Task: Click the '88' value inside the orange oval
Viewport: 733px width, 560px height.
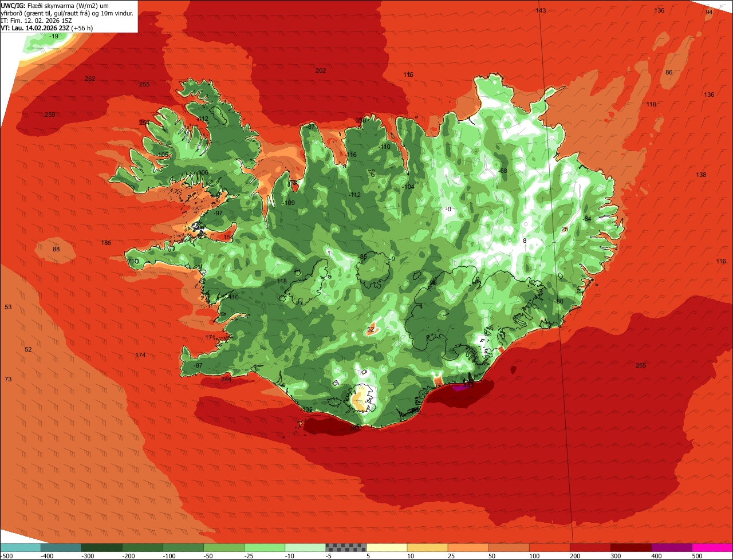Action: 56,249
